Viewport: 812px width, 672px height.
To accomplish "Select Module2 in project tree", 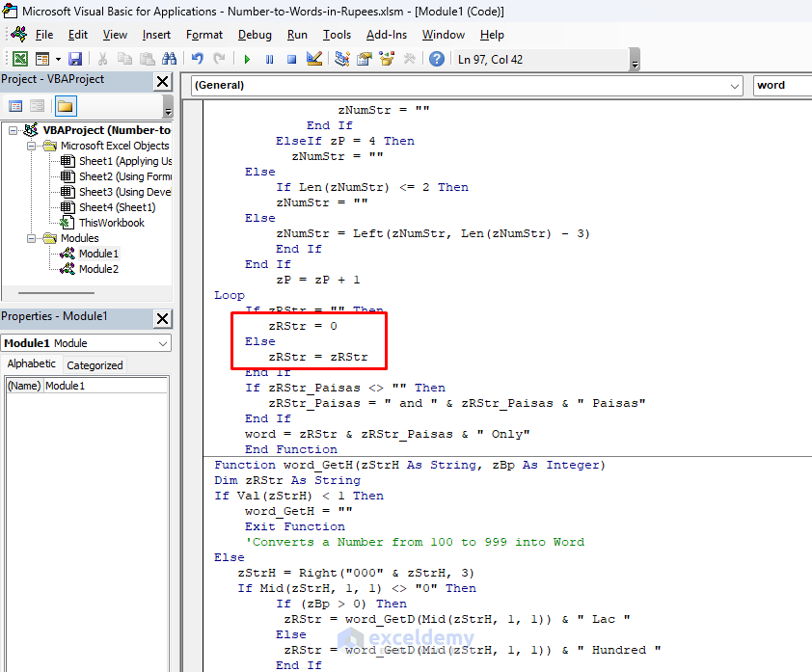I will coord(98,269).
